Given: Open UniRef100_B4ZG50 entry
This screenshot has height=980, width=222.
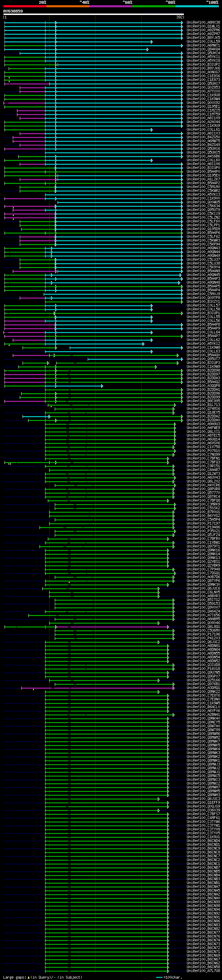Looking at the screenshot, I should pyautogui.click(x=203, y=137).
